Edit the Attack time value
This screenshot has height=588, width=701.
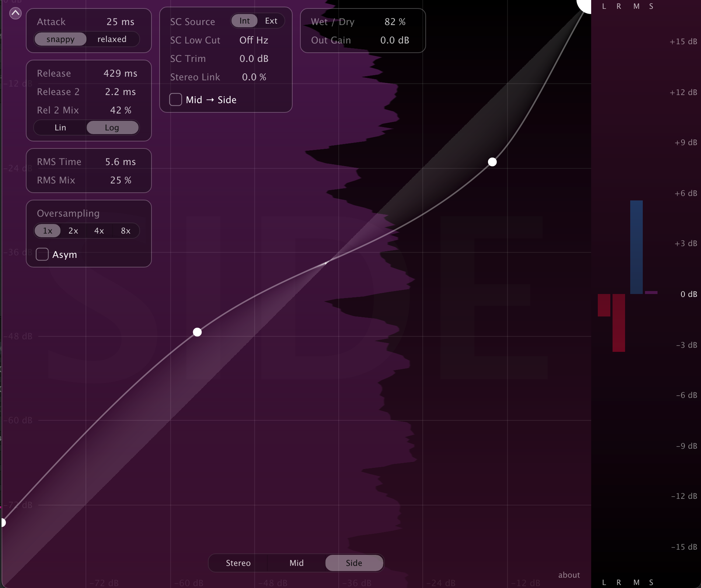[120, 22]
